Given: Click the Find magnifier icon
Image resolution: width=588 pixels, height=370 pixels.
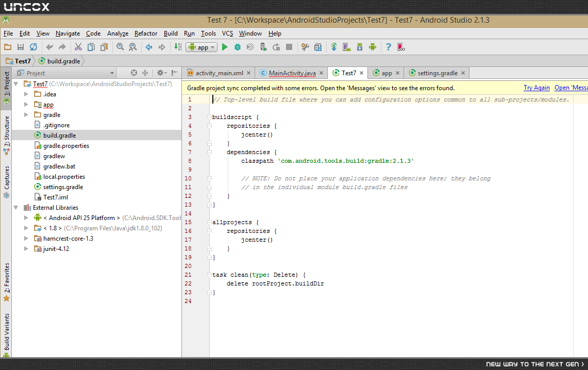Looking at the screenshot, I should coord(120,47).
